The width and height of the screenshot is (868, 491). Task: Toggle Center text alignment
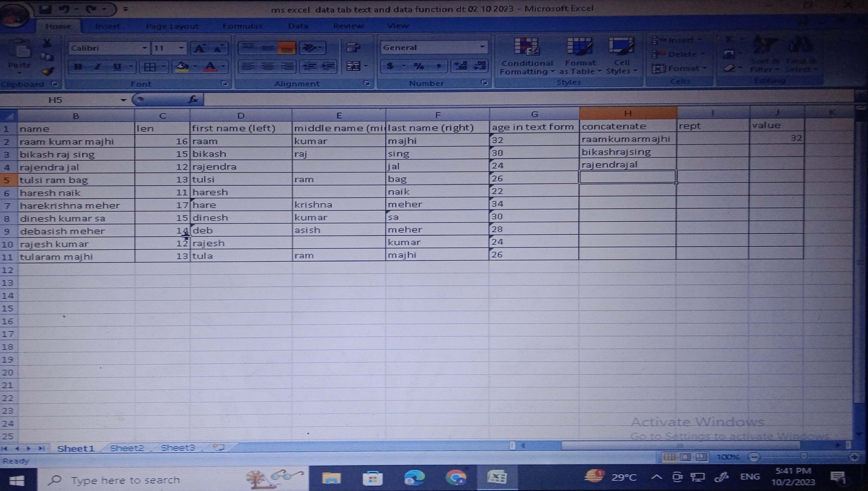click(268, 66)
